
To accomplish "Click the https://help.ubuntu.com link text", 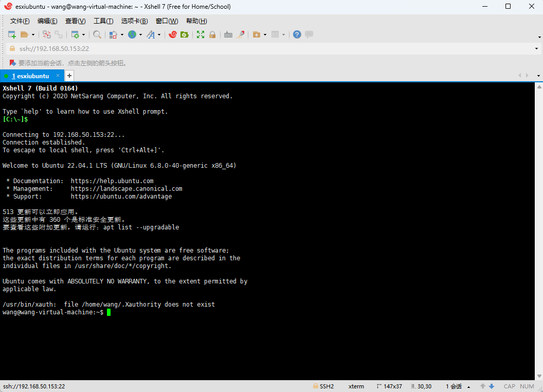I will point(112,181).
